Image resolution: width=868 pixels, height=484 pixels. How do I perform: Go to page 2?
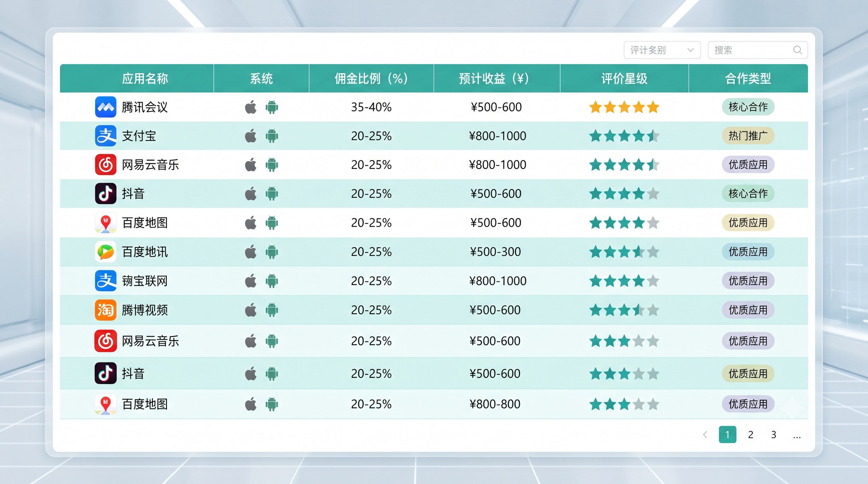pos(750,435)
